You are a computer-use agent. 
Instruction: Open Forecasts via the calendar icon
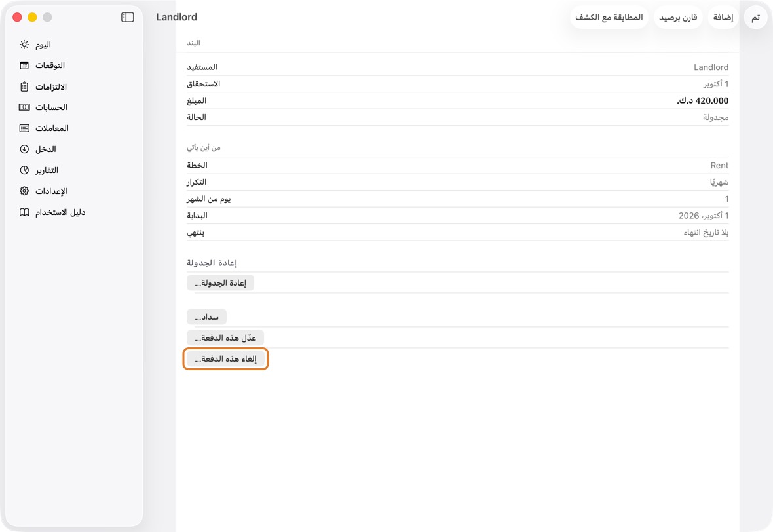click(24, 66)
